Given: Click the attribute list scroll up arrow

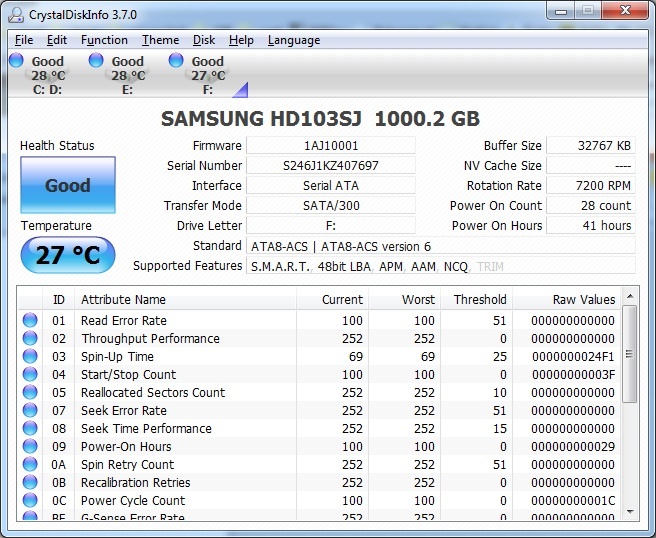Looking at the screenshot, I should [630, 296].
